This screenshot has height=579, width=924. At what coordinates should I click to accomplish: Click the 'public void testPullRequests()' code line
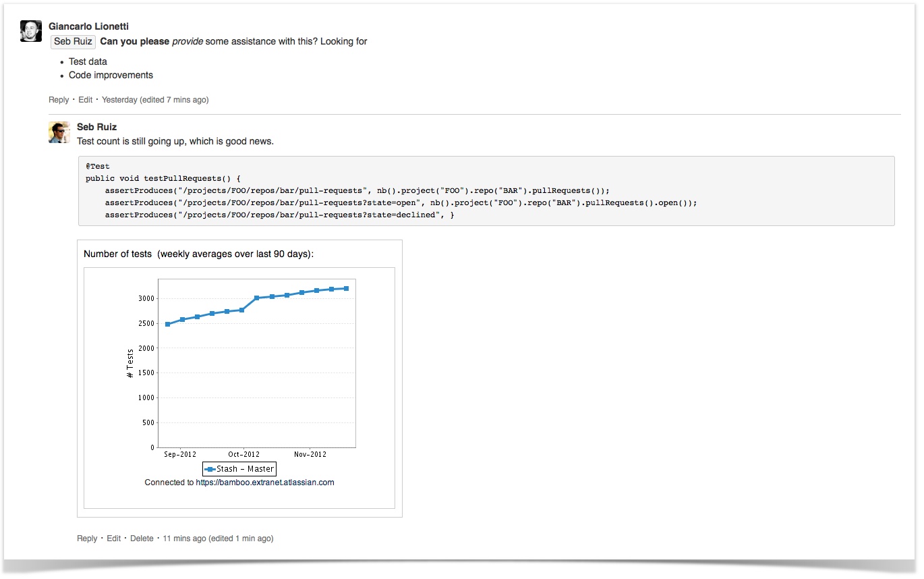coord(163,178)
